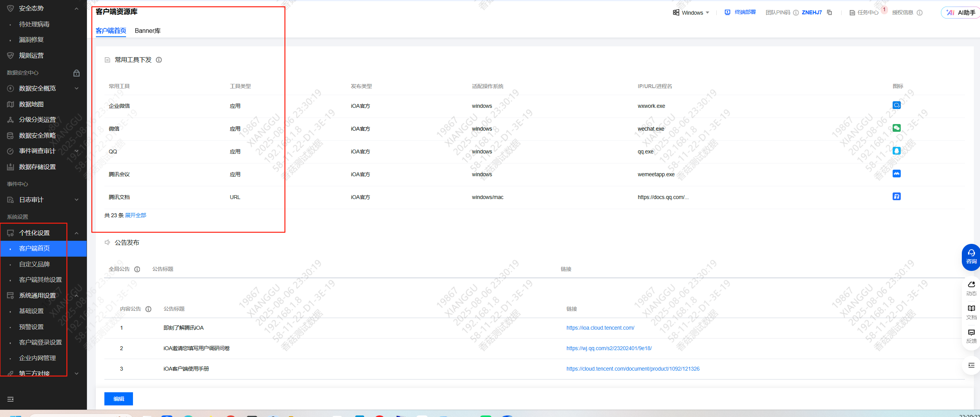This screenshot has width=980, height=417.
Task: Select 客户端首页 tab
Action: (111, 31)
